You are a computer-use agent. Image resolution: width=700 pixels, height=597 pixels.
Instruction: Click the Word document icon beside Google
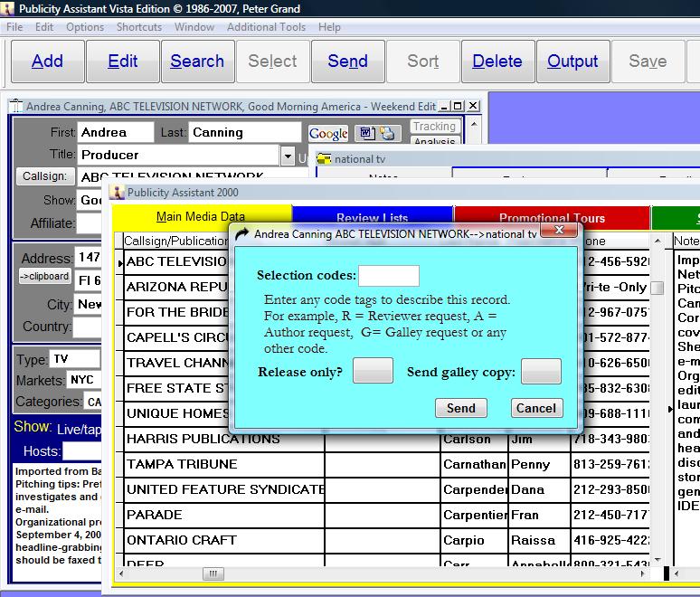coord(367,133)
